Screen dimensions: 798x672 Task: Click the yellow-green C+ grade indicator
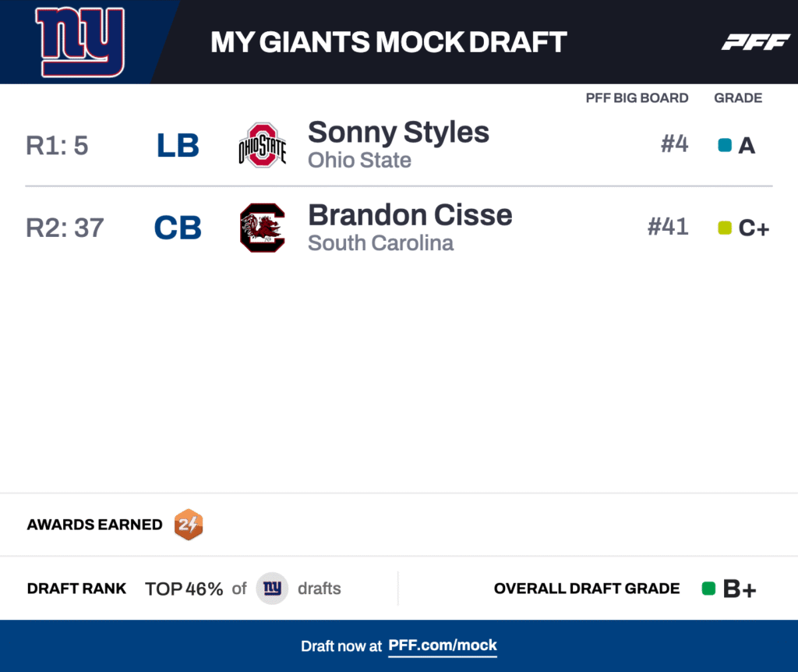(x=725, y=228)
